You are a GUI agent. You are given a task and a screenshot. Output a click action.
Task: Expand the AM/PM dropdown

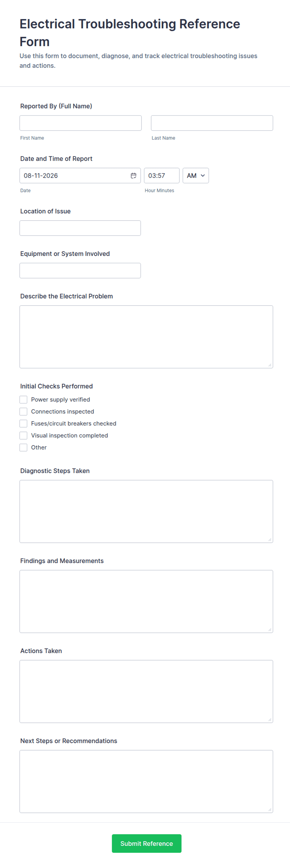196,175
